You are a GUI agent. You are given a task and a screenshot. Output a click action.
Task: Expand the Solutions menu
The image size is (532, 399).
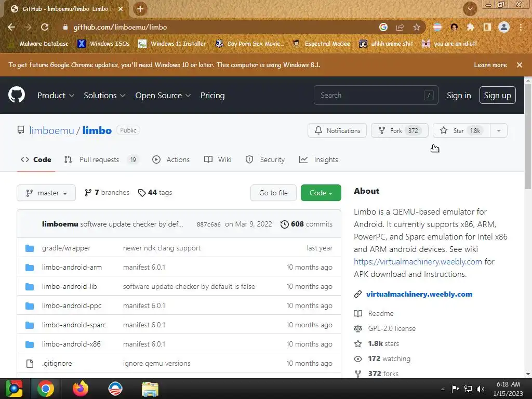click(104, 96)
